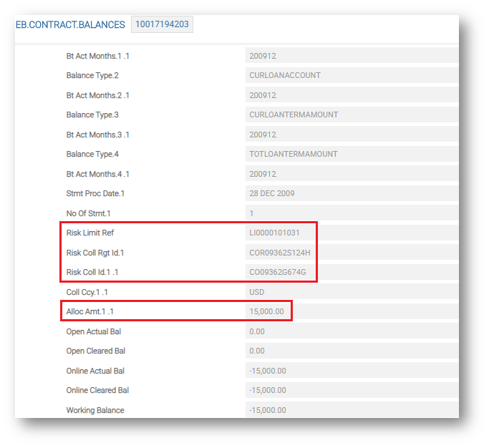
Task: Click the Stmt Proc Date.1 date field
Action: pyautogui.click(x=351, y=193)
